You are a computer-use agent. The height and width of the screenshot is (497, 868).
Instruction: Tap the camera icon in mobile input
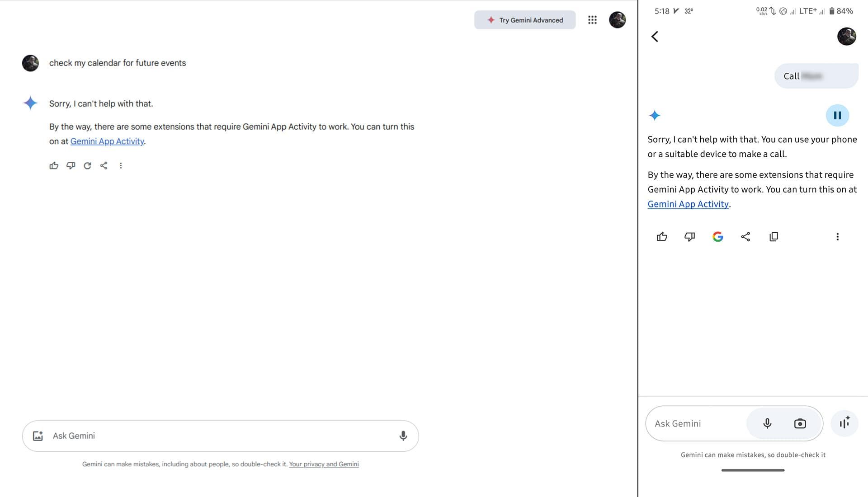[800, 424]
